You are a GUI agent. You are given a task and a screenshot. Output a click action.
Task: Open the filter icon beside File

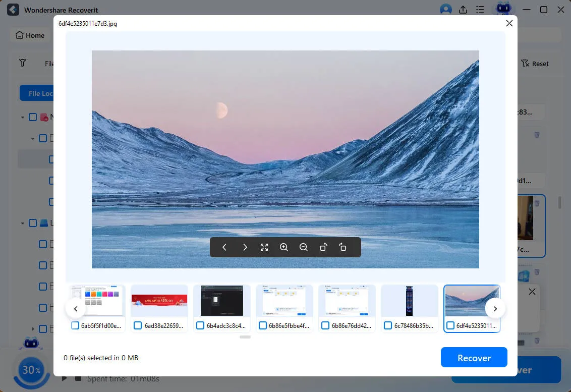[22, 63]
